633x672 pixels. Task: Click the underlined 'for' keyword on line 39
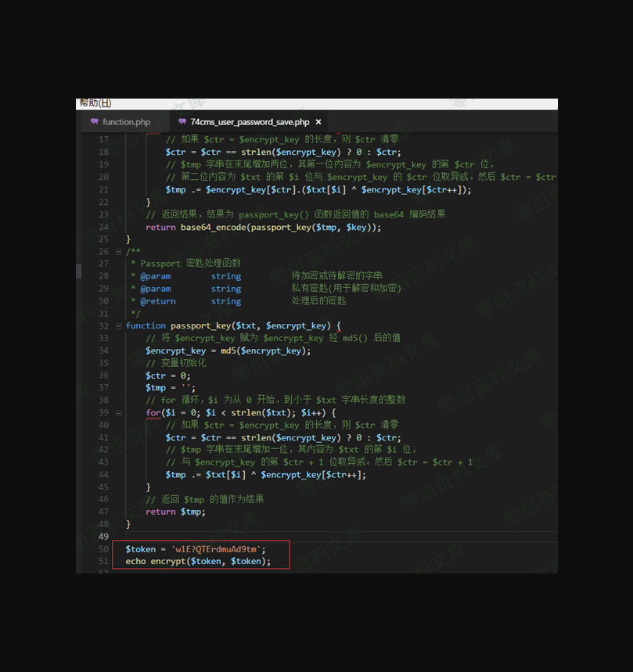pyautogui.click(x=152, y=413)
